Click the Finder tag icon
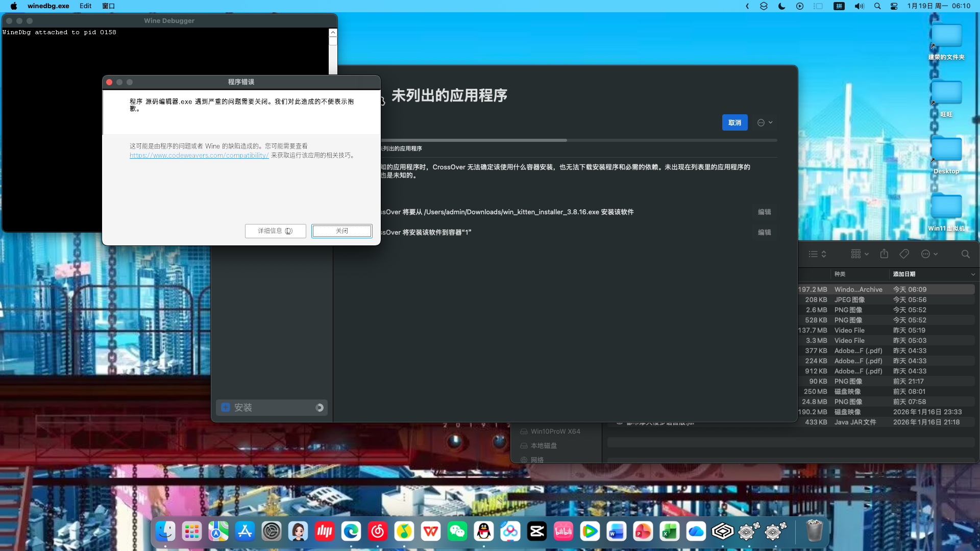Image resolution: width=980 pixels, height=551 pixels. coord(904,254)
